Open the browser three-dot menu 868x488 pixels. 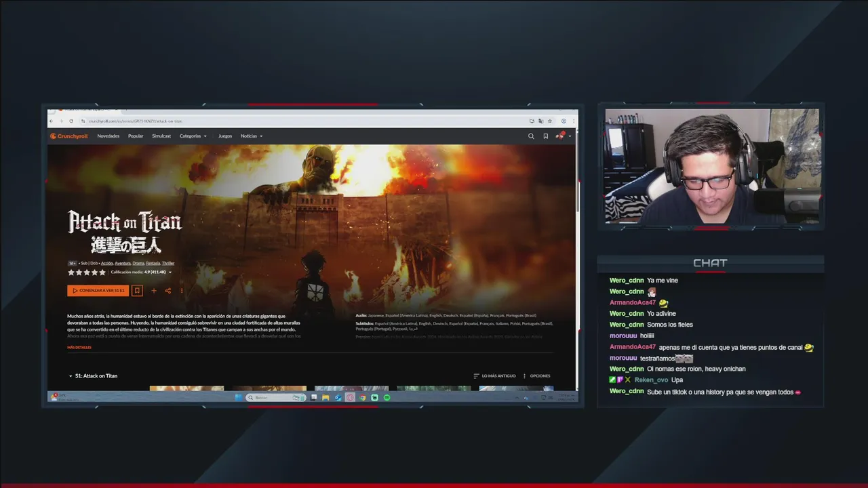(574, 121)
